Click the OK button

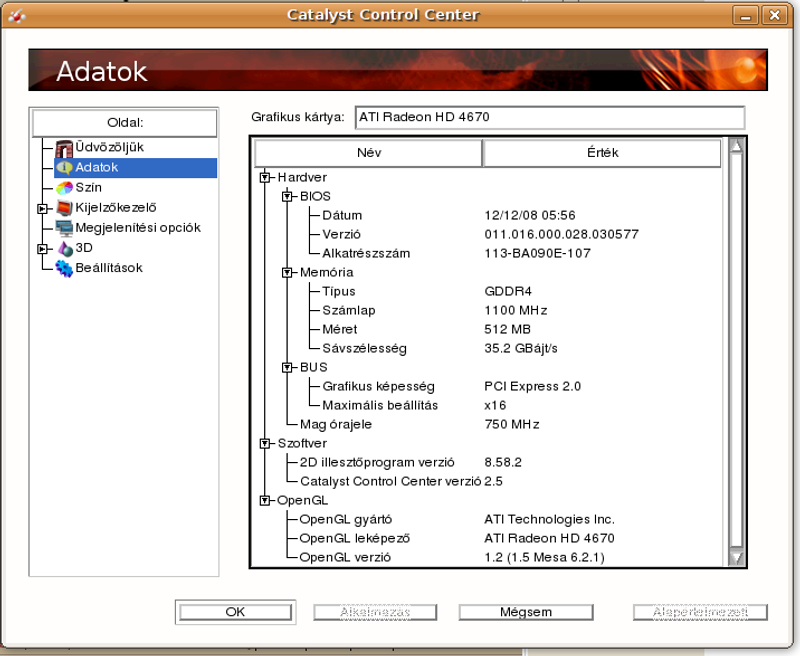(x=235, y=612)
